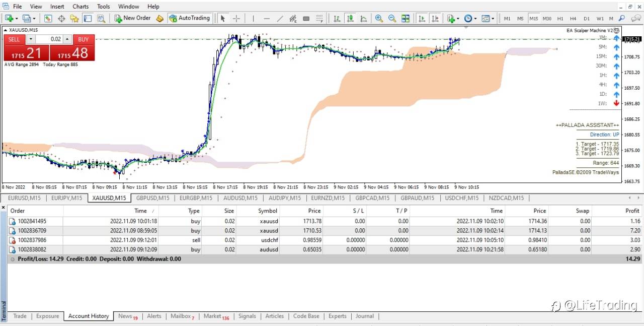Select order row 1002841495
The height and width of the screenshot is (326, 644).
point(325,221)
